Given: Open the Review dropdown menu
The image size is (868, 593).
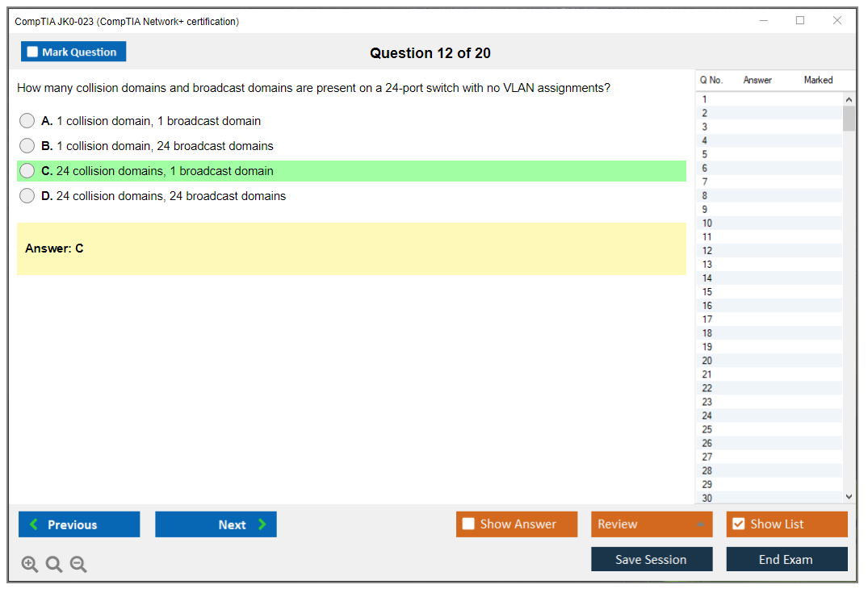Looking at the screenshot, I should [652, 524].
